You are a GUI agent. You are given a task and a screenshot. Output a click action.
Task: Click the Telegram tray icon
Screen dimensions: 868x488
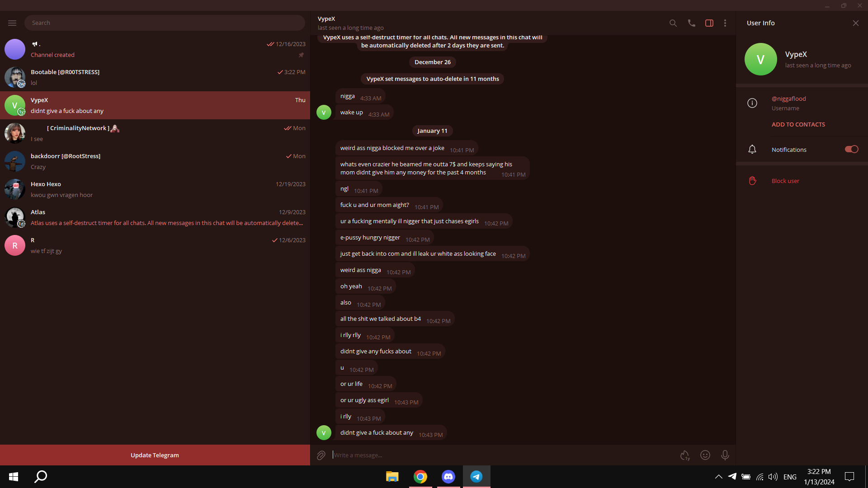[x=732, y=476]
